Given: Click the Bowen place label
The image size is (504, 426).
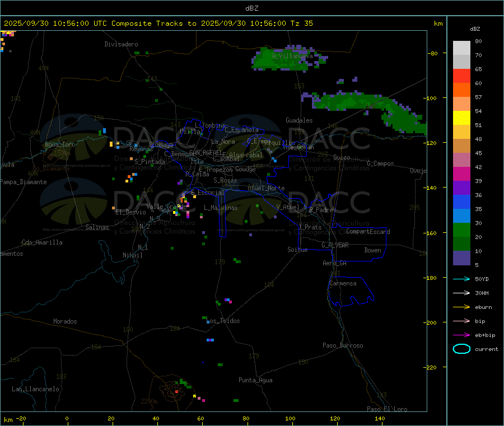Looking at the screenshot, I should [372, 250].
